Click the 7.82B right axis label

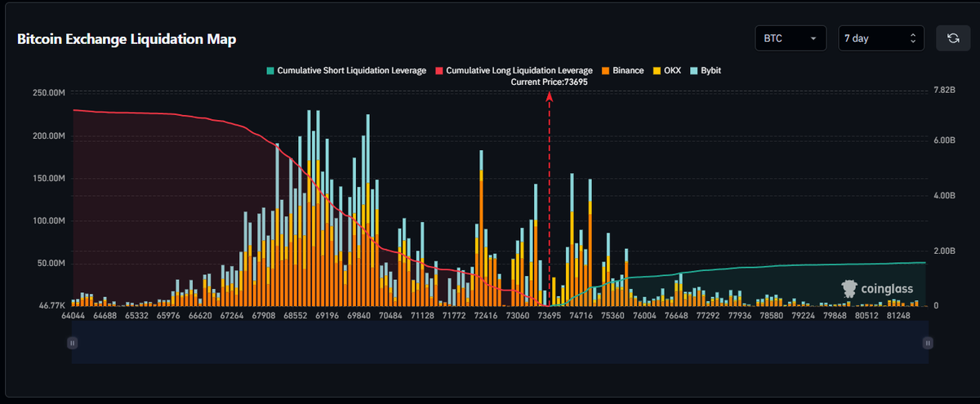tap(944, 90)
